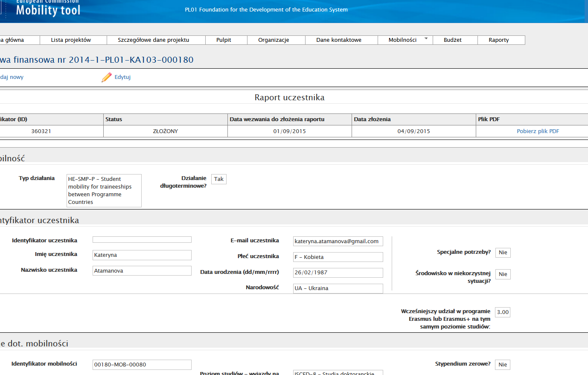The image size is (588, 375).
Task: Download the report via Pobierz plik PDF
Action: (x=538, y=131)
